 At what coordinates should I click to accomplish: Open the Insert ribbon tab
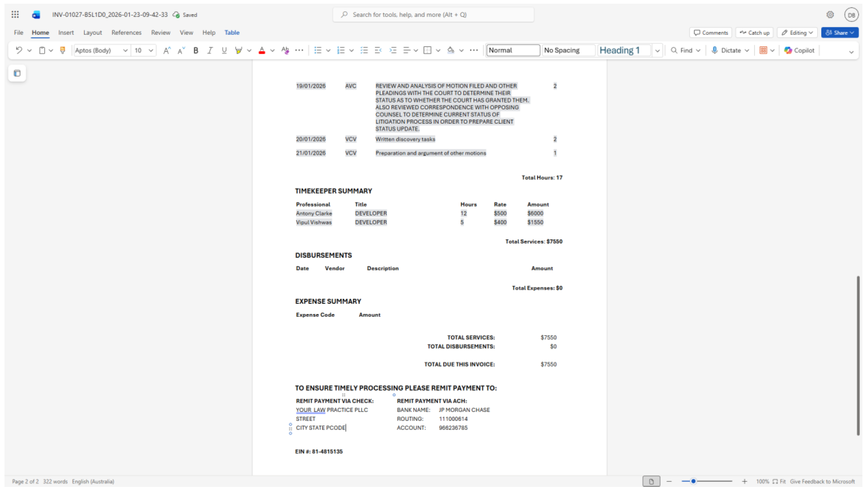66,33
